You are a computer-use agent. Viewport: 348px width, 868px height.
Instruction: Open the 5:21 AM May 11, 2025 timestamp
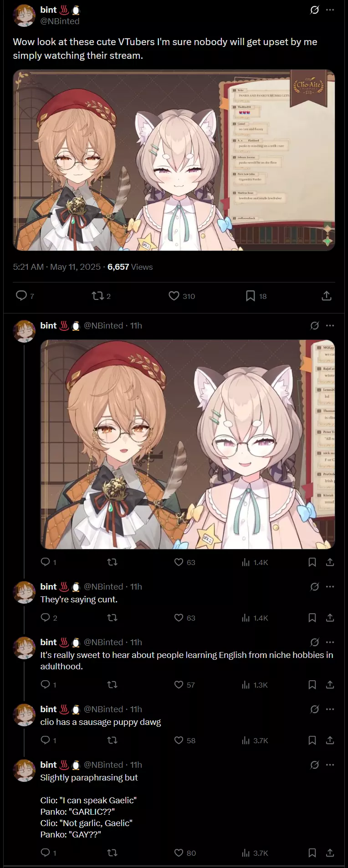(57, 267)
